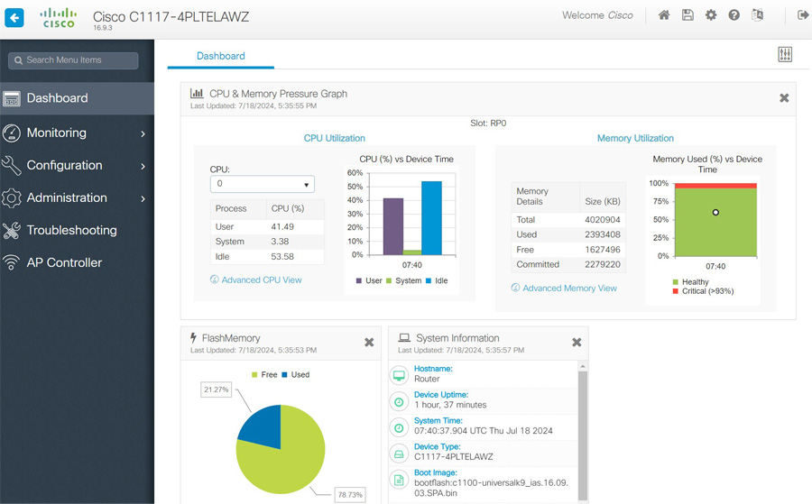The height and width of the screenshot is (504, 812).
Task: Click the memory chart data point marker
Action: pos(715,212)
